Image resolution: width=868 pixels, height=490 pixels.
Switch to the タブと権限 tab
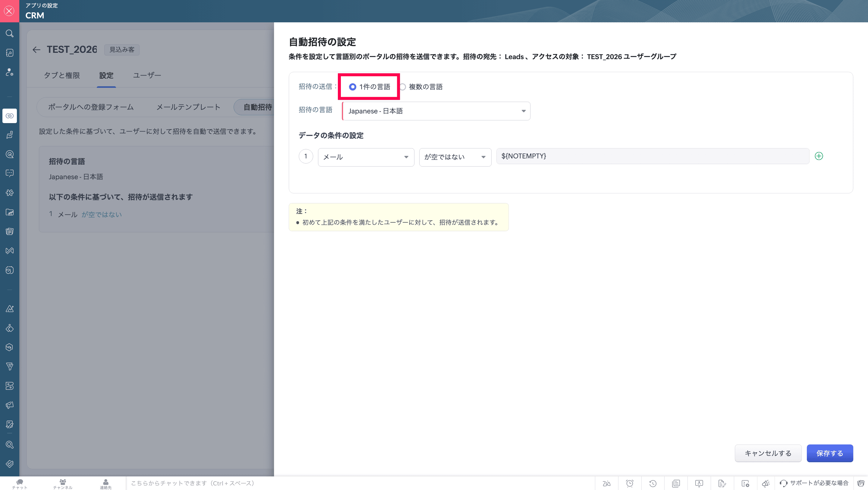pyautogui.click(x=62, y=75)
